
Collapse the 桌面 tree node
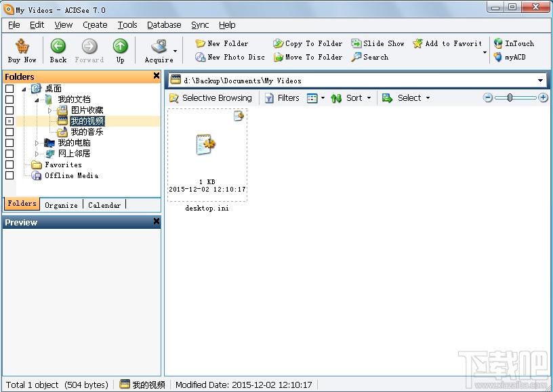[x=24, y=89]
